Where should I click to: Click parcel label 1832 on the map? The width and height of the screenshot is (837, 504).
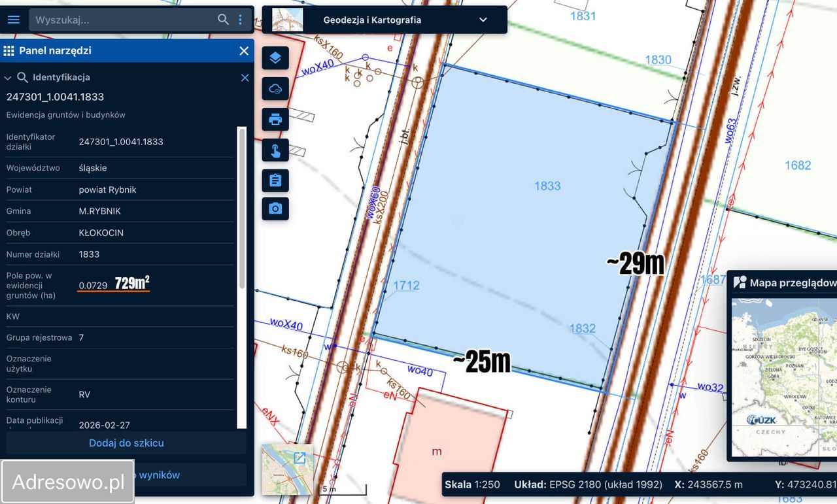click(x=582, y=328)
